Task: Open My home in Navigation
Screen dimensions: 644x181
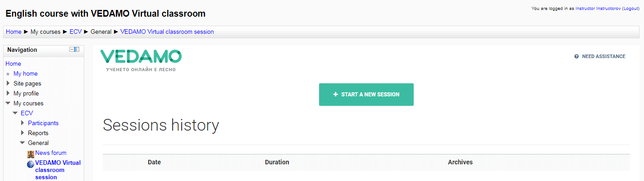Action: click(x=26, y=73)
